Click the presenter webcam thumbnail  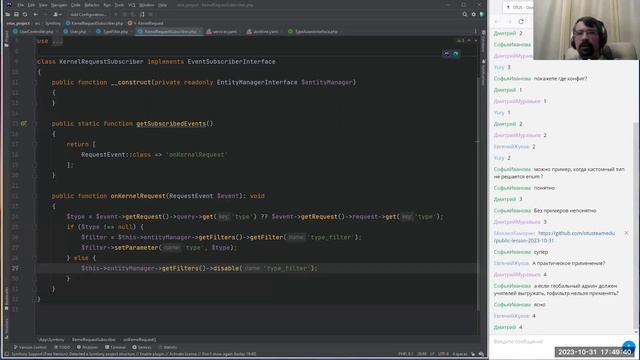pyautogui.click(x=586, y=30)
